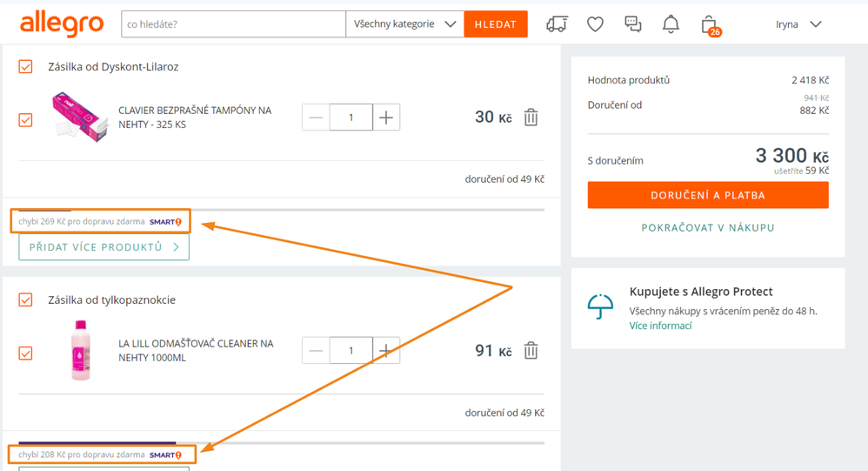This screenshot has width=868, height=471.
Task: Click quantity field of CLAVIER tampóny
Action: pos(351,117)
